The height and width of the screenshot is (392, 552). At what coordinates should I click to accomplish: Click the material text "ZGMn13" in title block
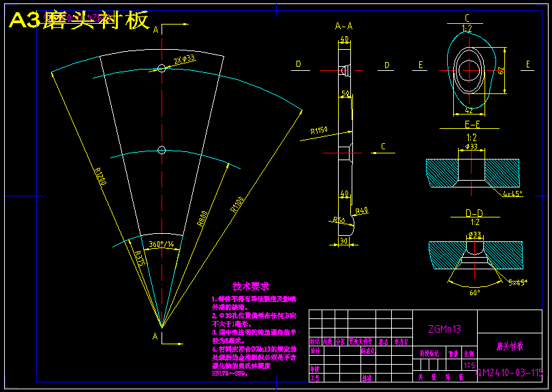[444, 329]
